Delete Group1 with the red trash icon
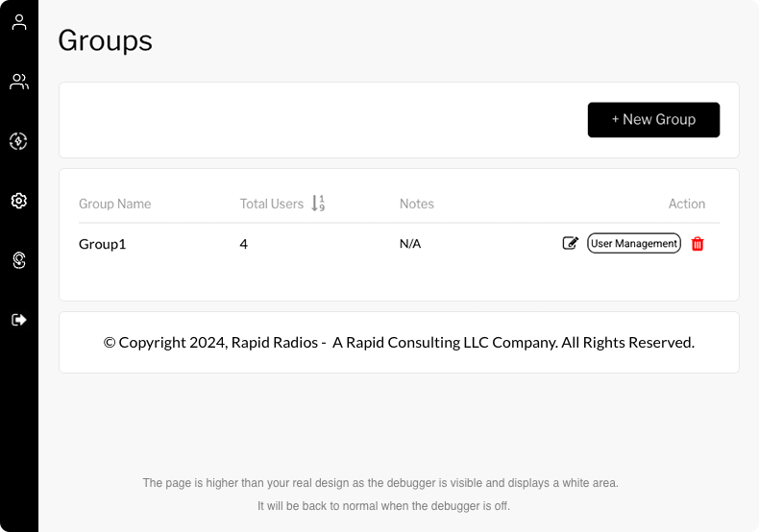The image size is (759, 532). pyautogui.click(x=698, y=244)
